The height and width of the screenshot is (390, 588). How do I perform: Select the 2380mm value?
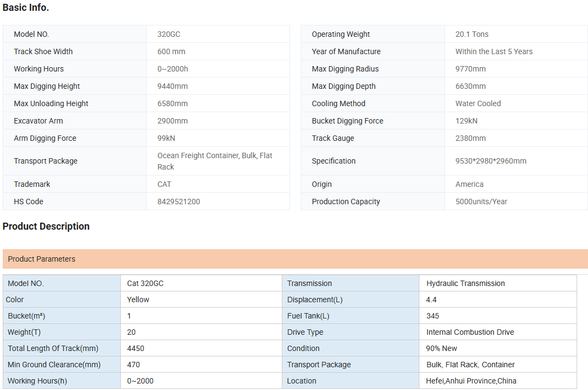[x=470, y=138]
